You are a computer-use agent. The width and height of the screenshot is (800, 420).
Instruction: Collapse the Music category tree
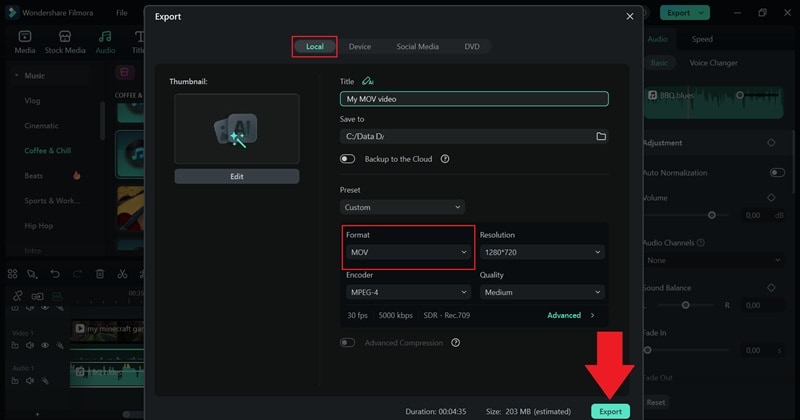16,76
